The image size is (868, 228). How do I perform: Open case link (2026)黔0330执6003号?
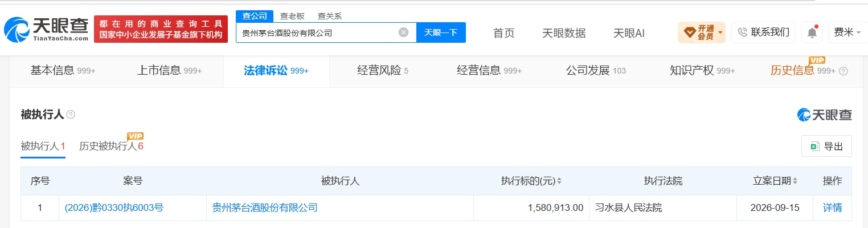pos(114,208)
